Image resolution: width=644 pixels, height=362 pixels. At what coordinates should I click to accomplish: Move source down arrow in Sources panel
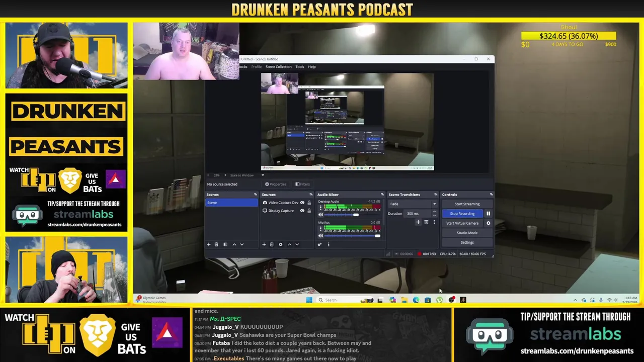pos(297,244)
